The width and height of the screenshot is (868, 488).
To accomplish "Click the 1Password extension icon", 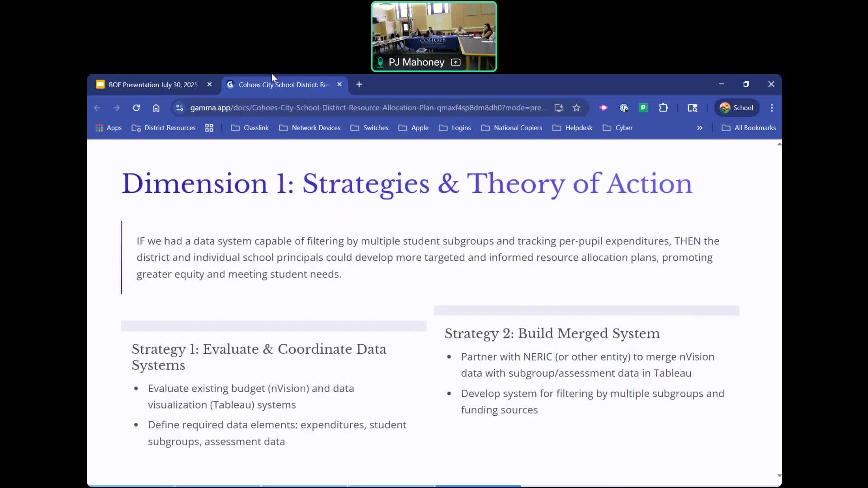I will [x=623, y=108].
